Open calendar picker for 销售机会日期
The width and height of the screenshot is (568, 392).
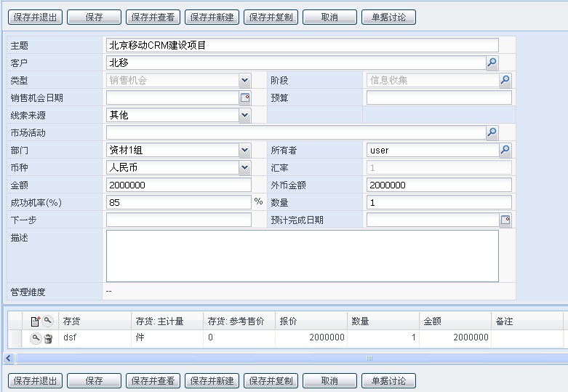[245, 97]
